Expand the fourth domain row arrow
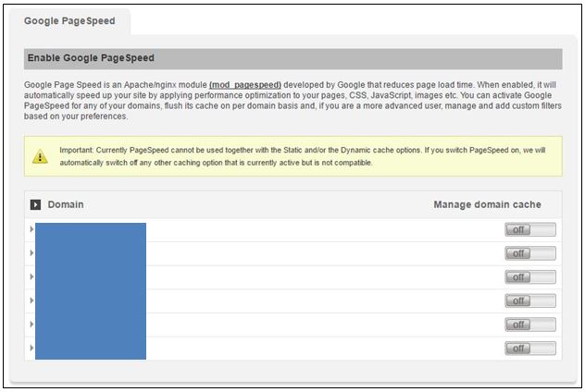The image size is (585, 392). tap(31, 300)
